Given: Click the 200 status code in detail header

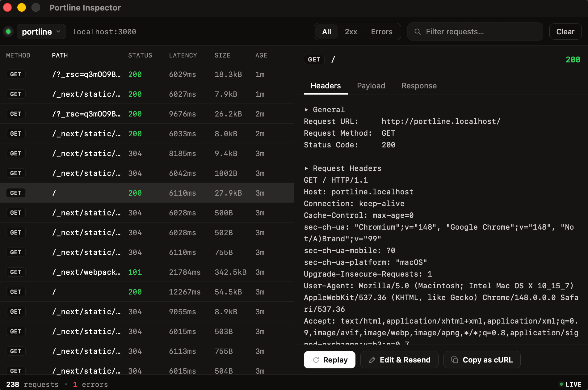Looking at the screenshot, I should (x=573, y=59).
